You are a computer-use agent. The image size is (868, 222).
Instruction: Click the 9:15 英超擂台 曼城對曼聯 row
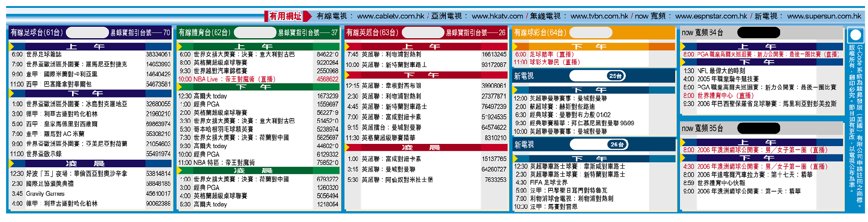coord(426,127)
